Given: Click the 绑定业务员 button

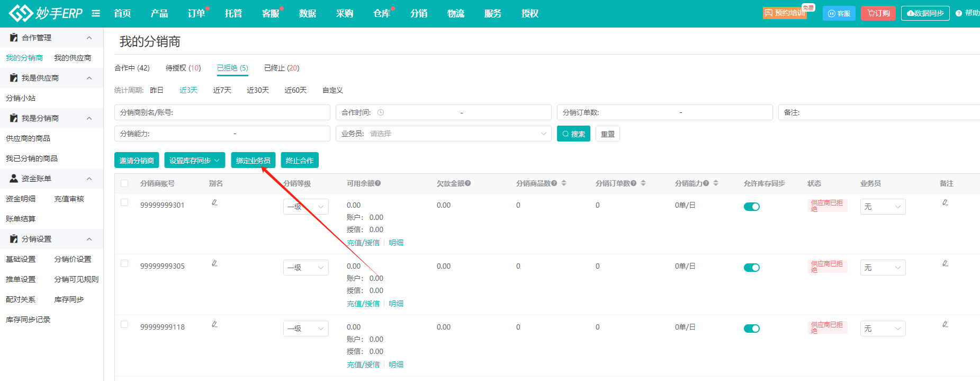Looking at the screenshot, I should (x=253, y=161).
